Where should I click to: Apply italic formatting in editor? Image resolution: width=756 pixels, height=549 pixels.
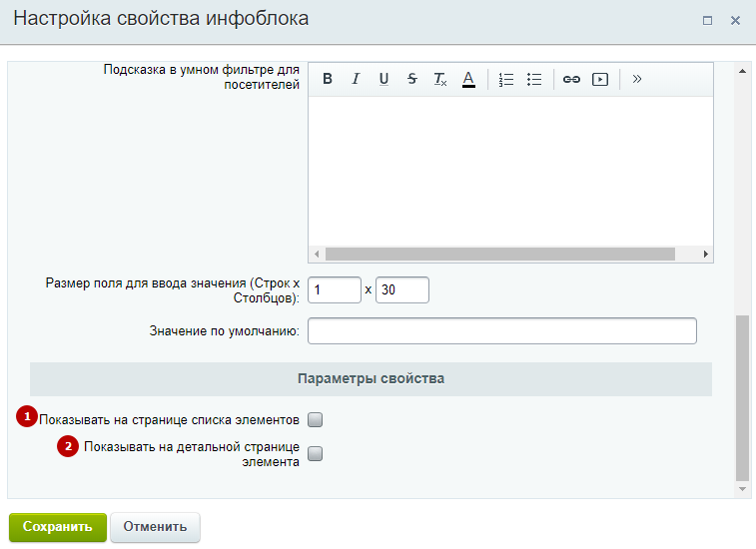pyautogui.click(x=355, y=79)
